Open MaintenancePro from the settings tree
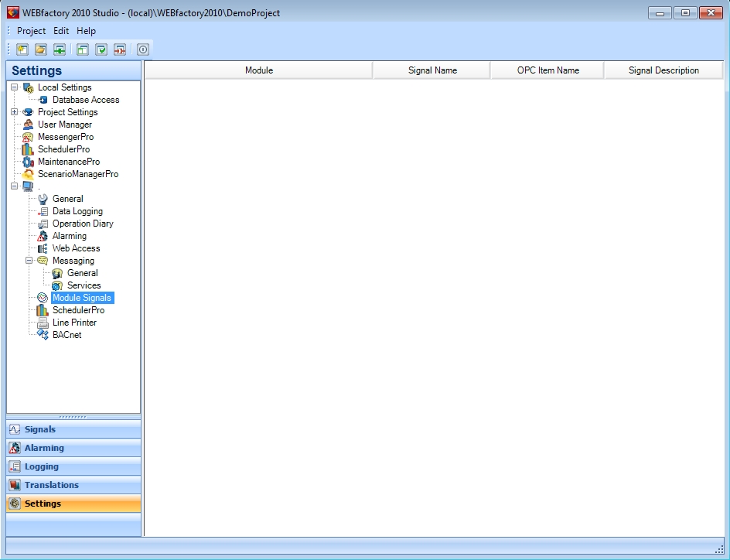Image resolution: width=730 pixels, height=560 pixels. tap(68, 162)
